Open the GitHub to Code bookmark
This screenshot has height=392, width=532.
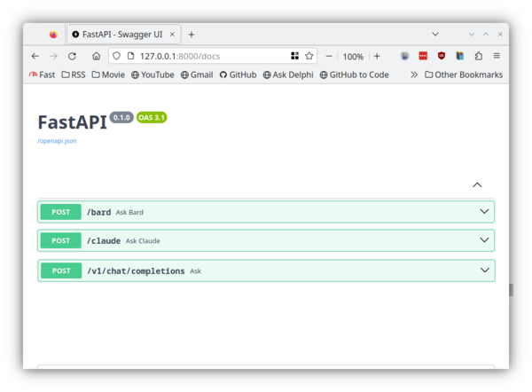point(354,74)
